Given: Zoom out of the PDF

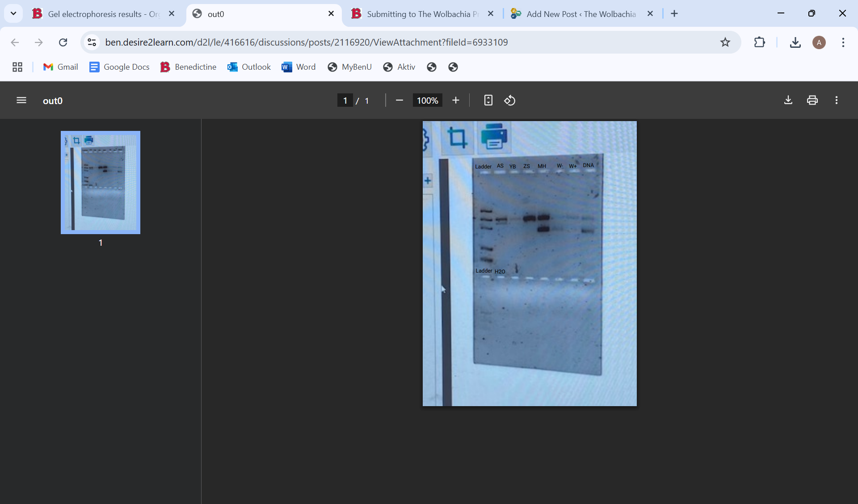Looking at the screenshot, I should point(400,101).
